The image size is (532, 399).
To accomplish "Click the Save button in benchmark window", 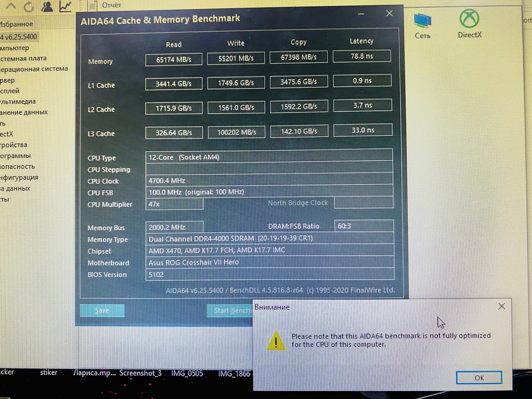I will (x=102, y=310).
